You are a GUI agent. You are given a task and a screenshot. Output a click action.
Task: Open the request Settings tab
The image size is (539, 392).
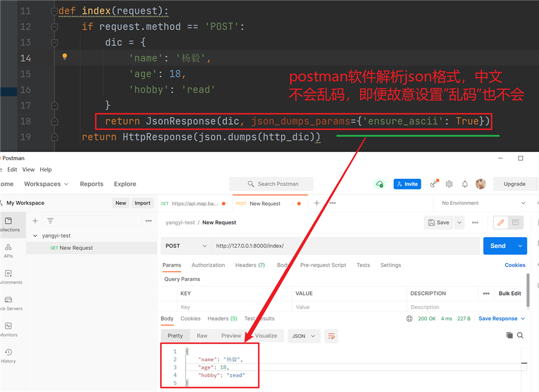tap(391, 265)
